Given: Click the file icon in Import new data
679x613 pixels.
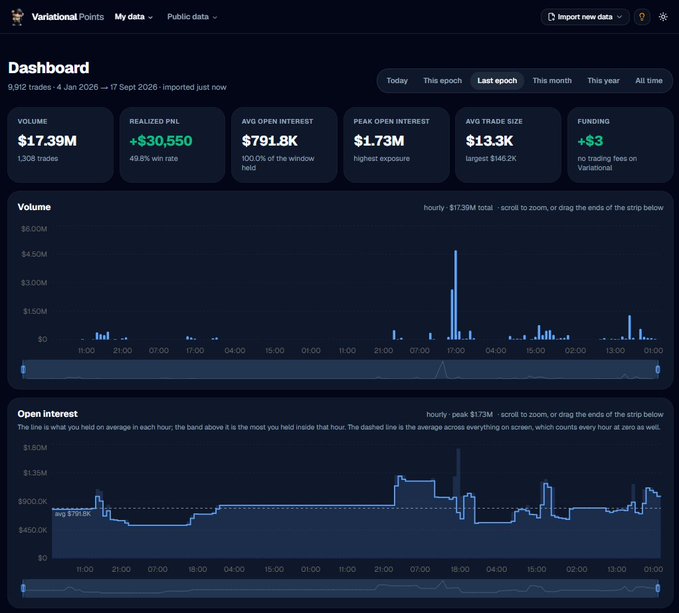Looking at the screenshot, I should click(x=551, y=17).
